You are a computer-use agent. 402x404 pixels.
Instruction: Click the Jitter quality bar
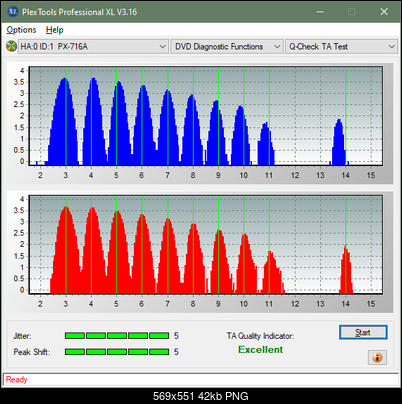117,336
